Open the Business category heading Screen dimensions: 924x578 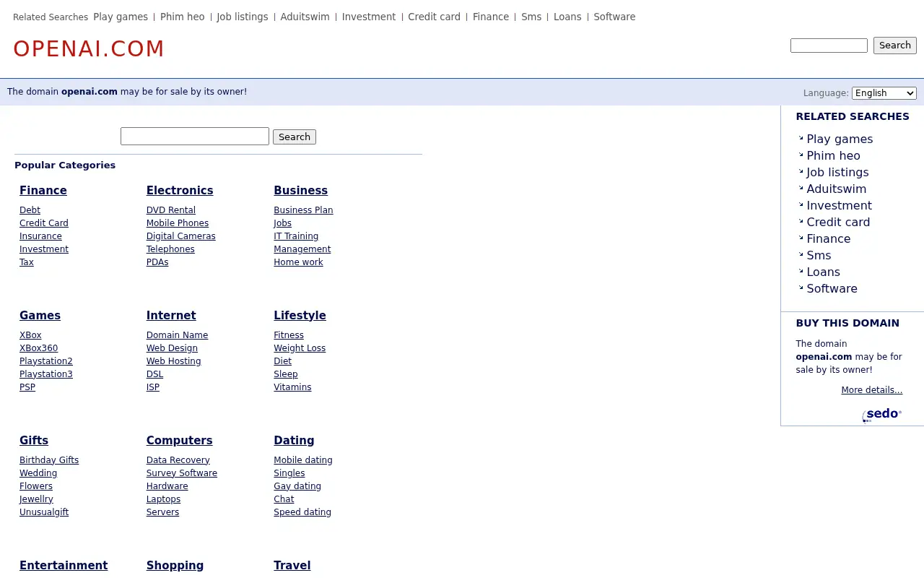click(x=300, y=191)
